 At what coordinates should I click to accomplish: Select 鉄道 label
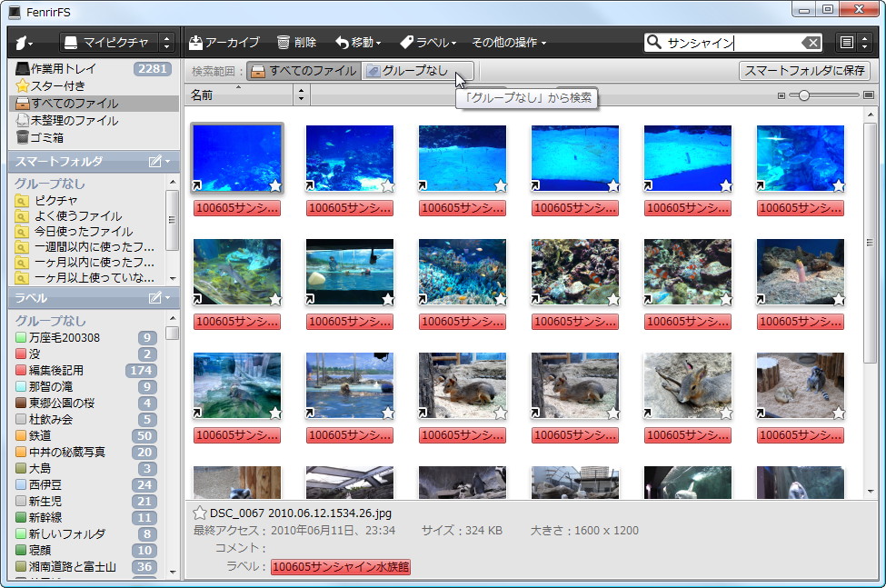86,436
